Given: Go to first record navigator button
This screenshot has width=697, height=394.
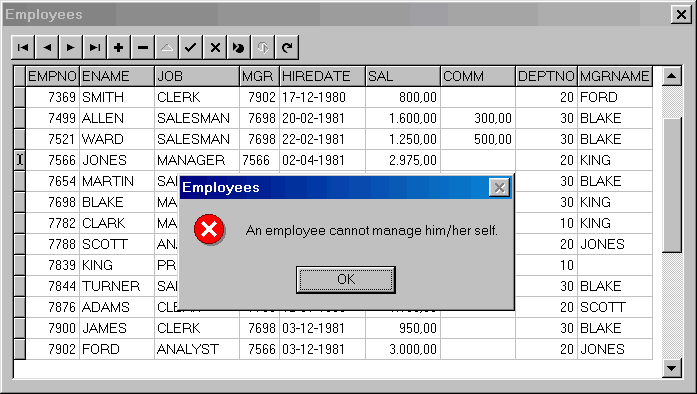Looking at the screenshot, I should coord(23,47).
